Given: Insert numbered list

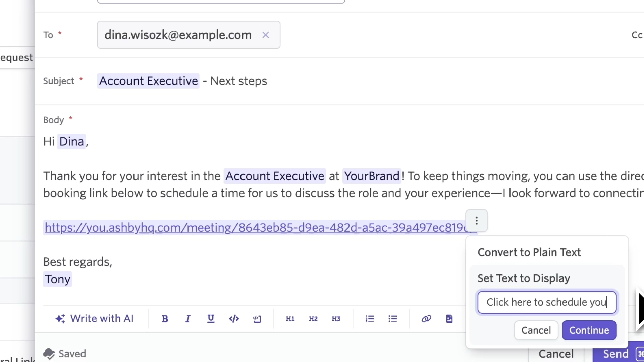Looking at the screenshot, I should 370,319.
